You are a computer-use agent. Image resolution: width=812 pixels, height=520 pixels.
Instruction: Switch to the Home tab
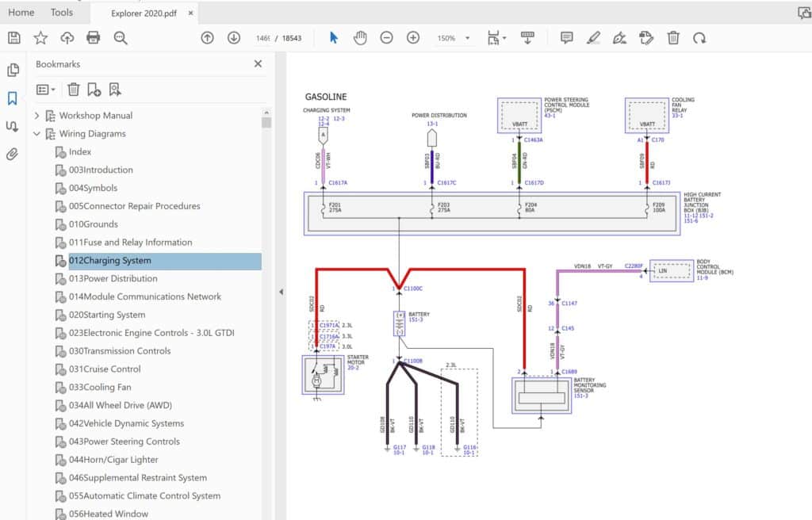[x=21, y=12]
